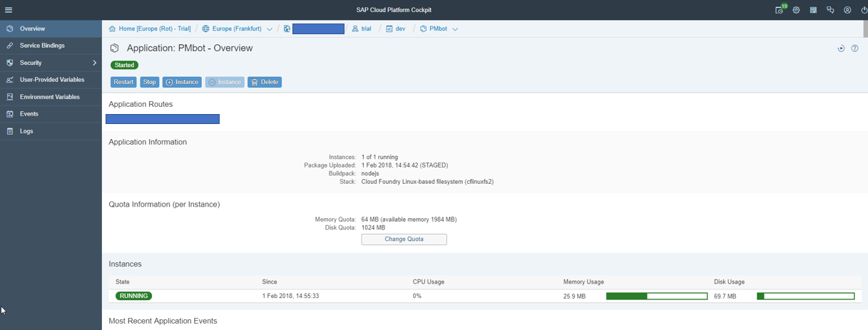Viewport: 868px width, 330px height.
Task: Click the 'nodejs' buildpack value
Action: [370, 173]
